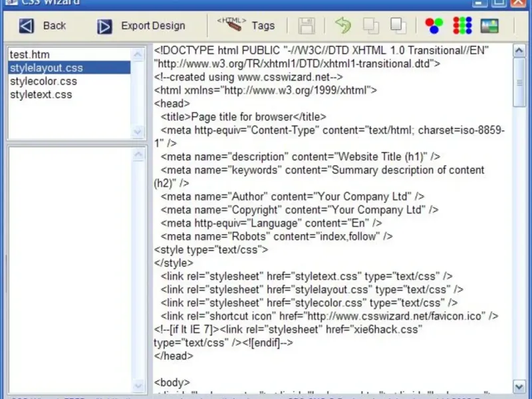This screenshot has width=532, height=399.
Task: Open the colored dots grid palette icon
Action: point(462,25)
